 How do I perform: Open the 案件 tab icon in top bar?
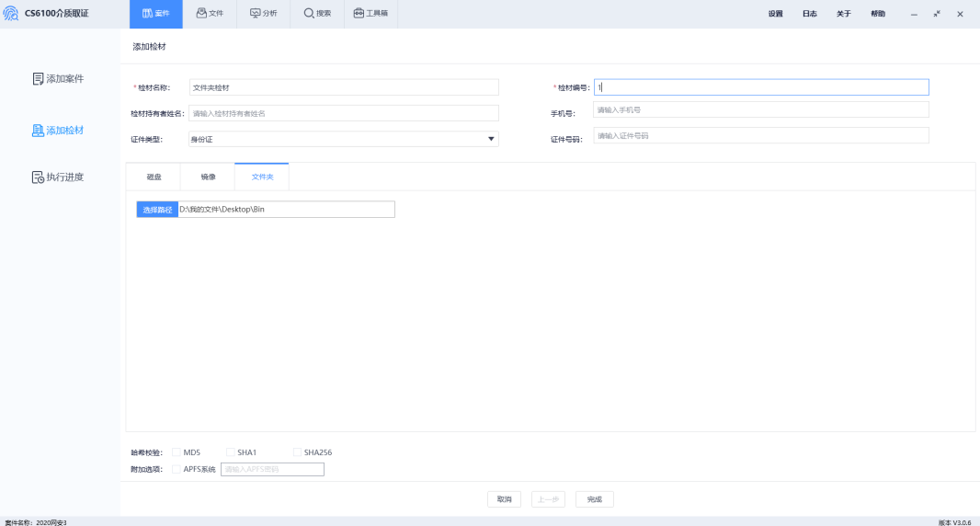[x=147, y=14]
